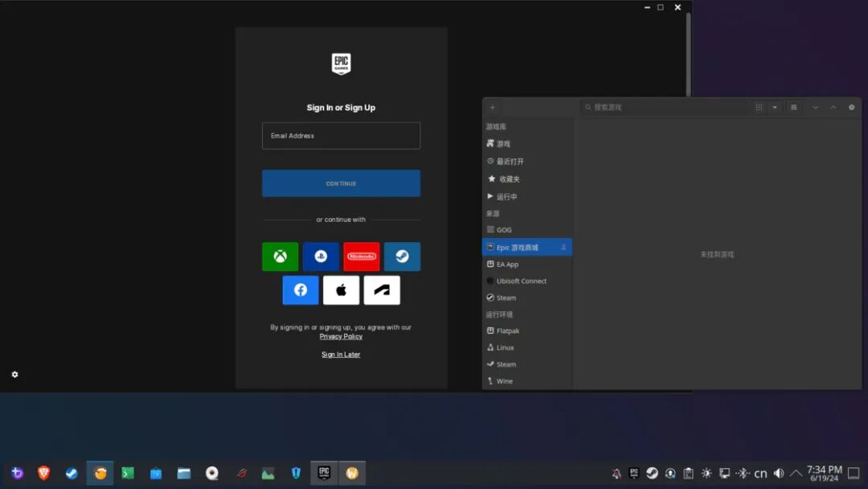The image size is (868, 489).
Task: Sign in with the PlayStation button
Action: pyautogui.click(x=321, y=257)
